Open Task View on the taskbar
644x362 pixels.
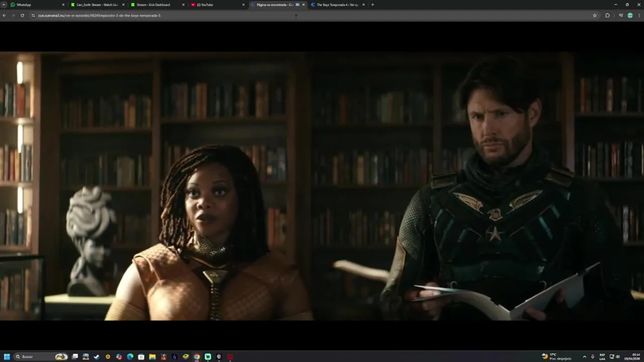coord(75,356)
